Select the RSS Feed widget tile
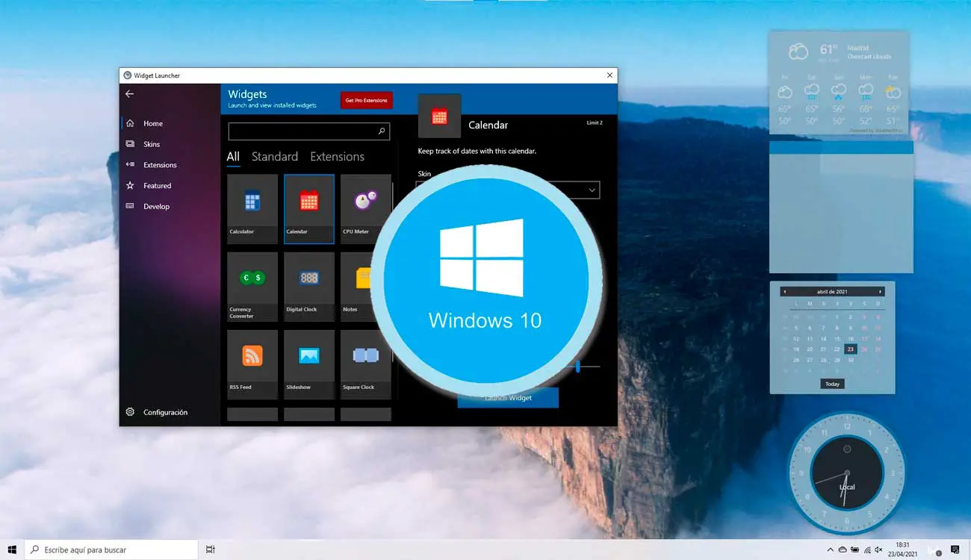This screenshot has width=971, height=560. click(252, 364)
